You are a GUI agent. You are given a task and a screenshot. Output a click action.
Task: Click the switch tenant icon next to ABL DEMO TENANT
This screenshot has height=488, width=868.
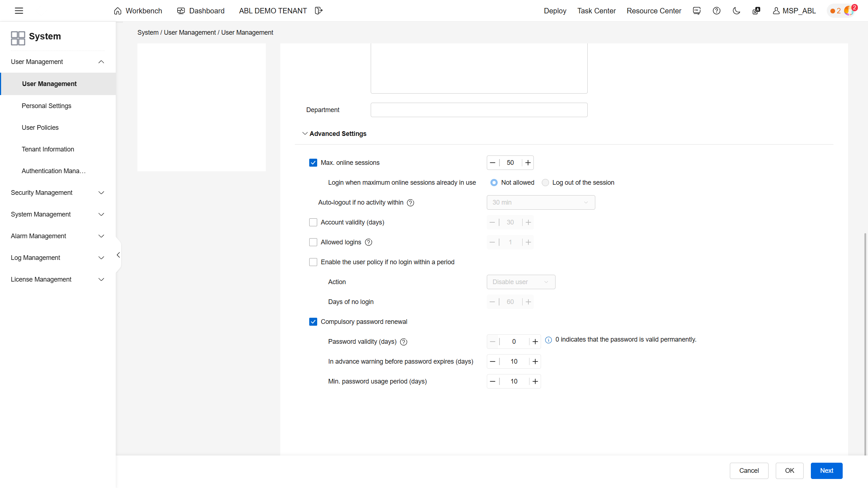pyautogui.click(x=319, y=10)
